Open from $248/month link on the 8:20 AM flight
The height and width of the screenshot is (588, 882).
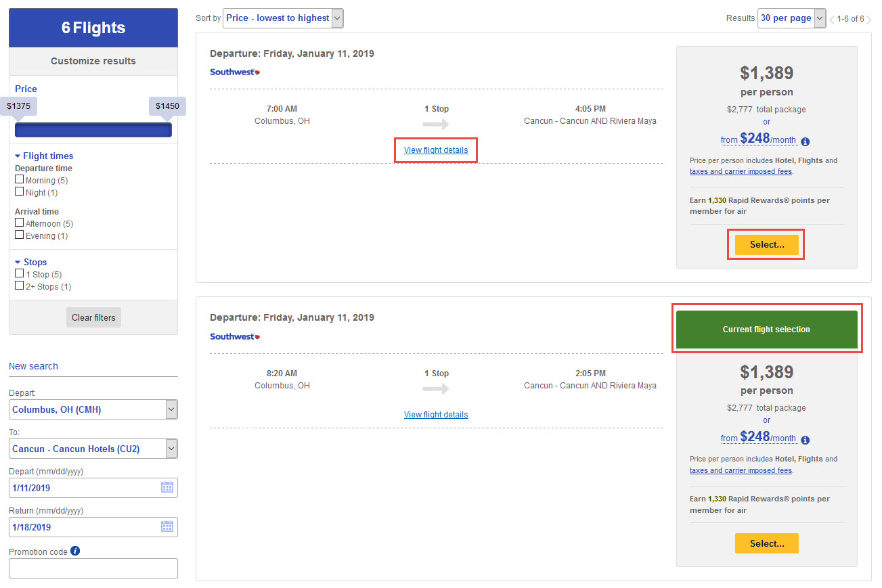pos(758,437)
